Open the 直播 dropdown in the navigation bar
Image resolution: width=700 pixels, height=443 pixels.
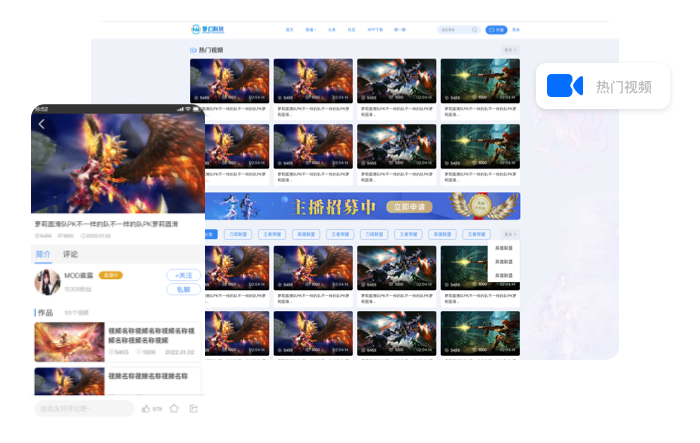click(310, 30)
